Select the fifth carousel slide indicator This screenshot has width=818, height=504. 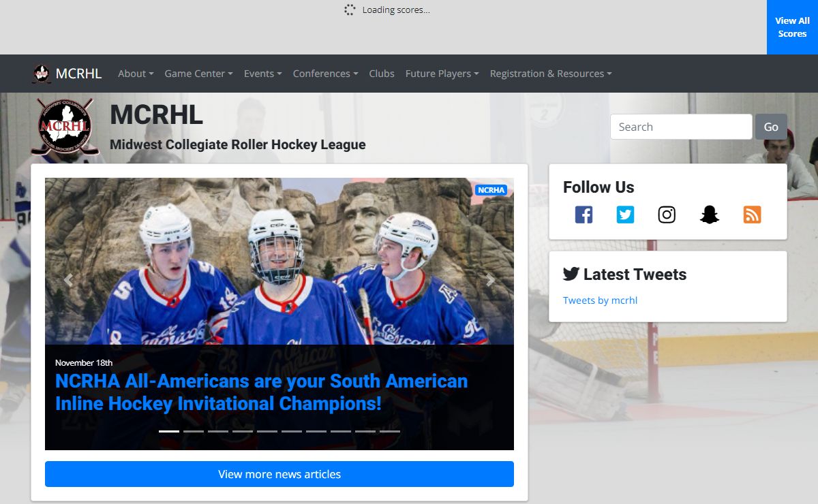click(x=267, y=431)
